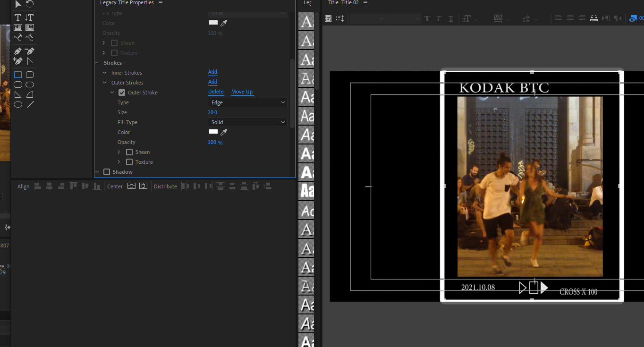Collapse the Outer Strokes group
644x347 pixels.
[105, 83]
